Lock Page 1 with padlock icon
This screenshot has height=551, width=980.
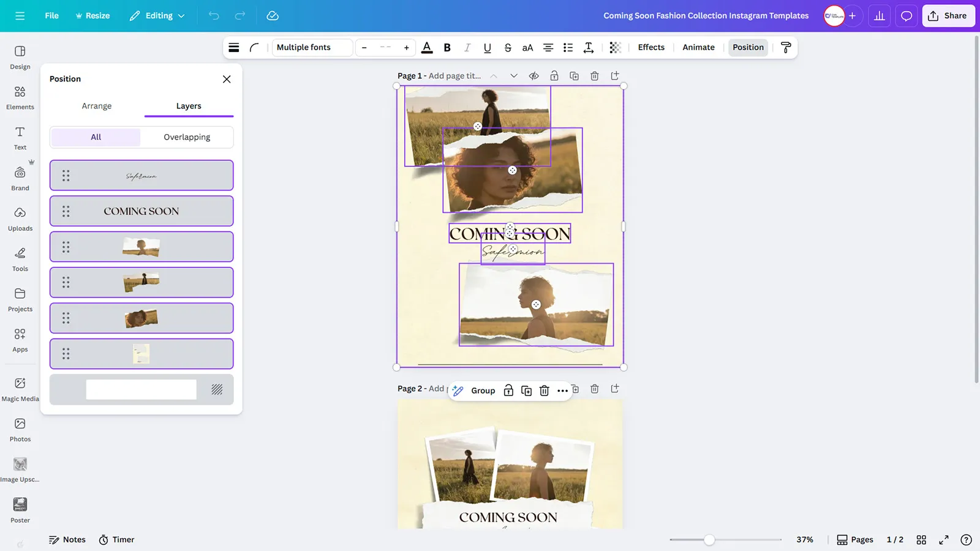tap(554, 76)
